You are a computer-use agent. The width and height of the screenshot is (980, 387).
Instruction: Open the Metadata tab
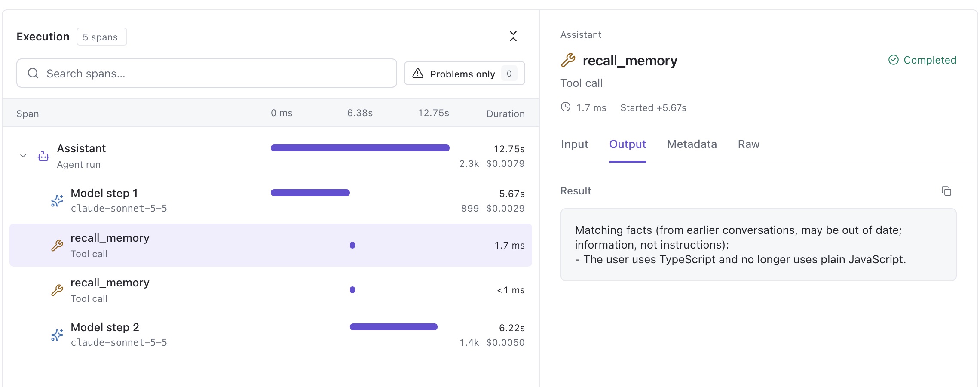pos(692,144)
